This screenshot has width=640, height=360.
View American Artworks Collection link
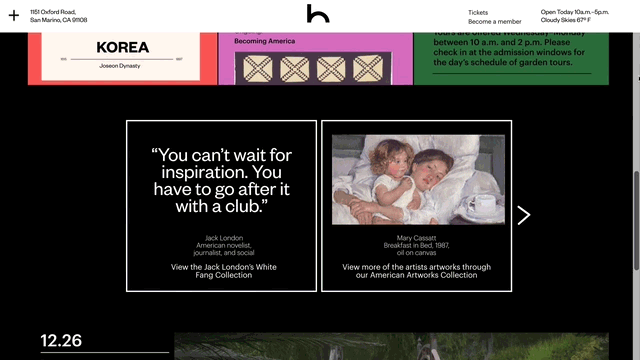pos(416,271)
